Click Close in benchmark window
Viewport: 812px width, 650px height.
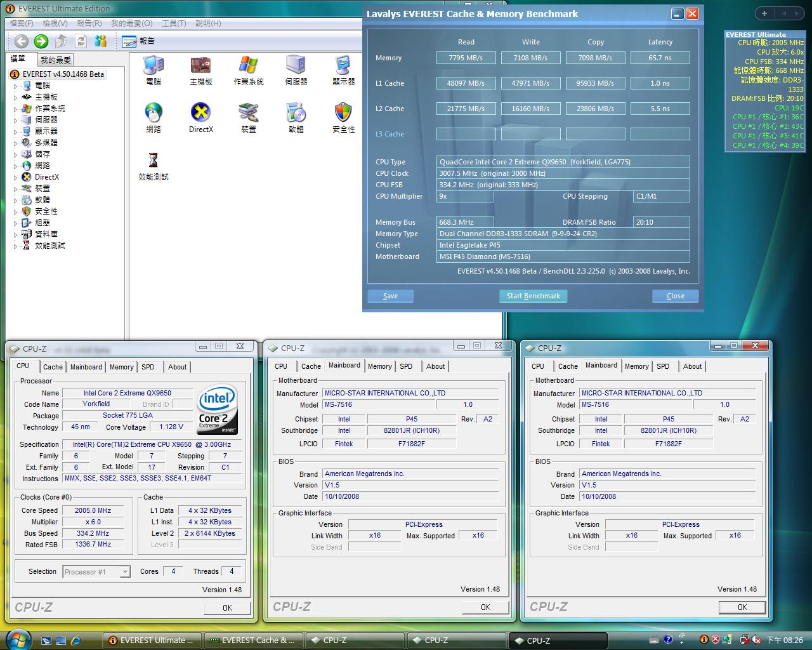[x=676, y=296]
